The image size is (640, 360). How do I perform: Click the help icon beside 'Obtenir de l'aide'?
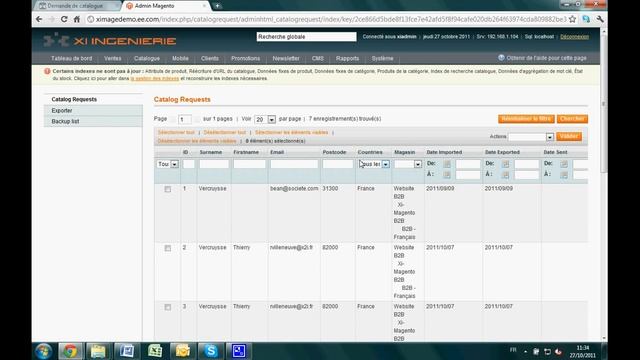pos(501,58)
